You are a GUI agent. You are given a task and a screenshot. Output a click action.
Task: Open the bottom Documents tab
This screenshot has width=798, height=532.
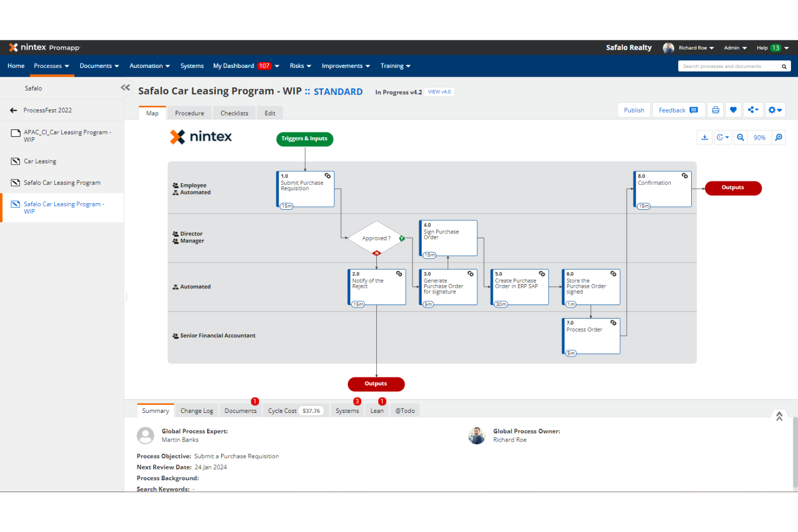240,411
